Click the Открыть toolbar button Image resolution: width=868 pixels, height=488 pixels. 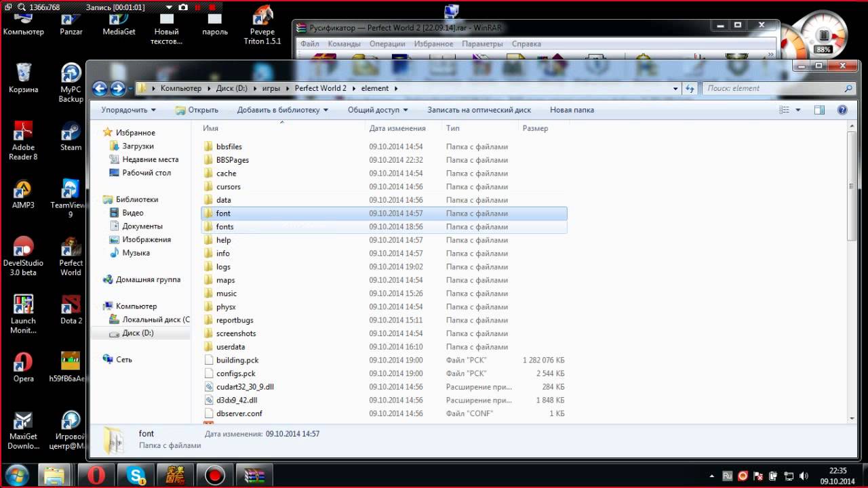click(x=197, y=110)
